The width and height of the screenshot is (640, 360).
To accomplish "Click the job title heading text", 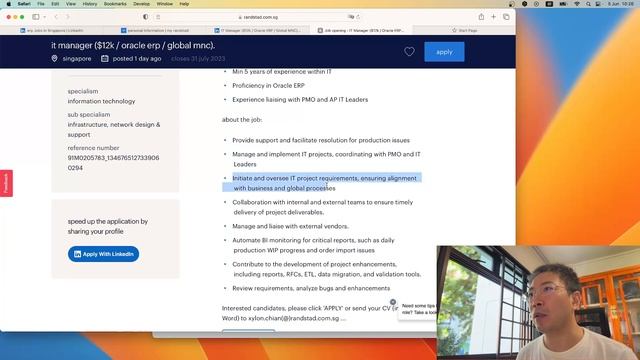I will pos(133,45).
